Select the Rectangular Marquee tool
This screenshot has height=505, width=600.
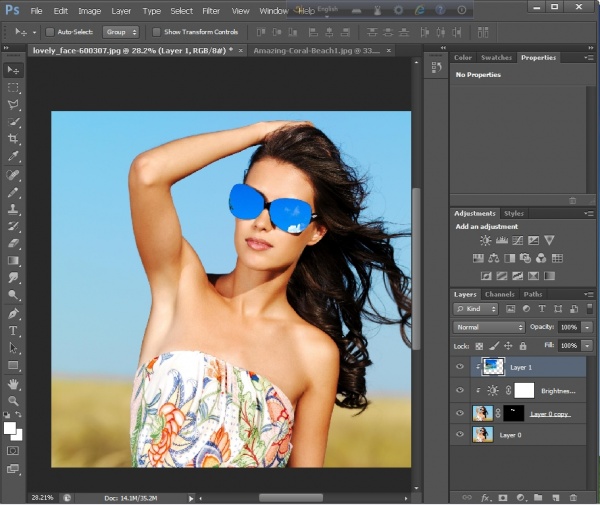click(x=13, y=87)
